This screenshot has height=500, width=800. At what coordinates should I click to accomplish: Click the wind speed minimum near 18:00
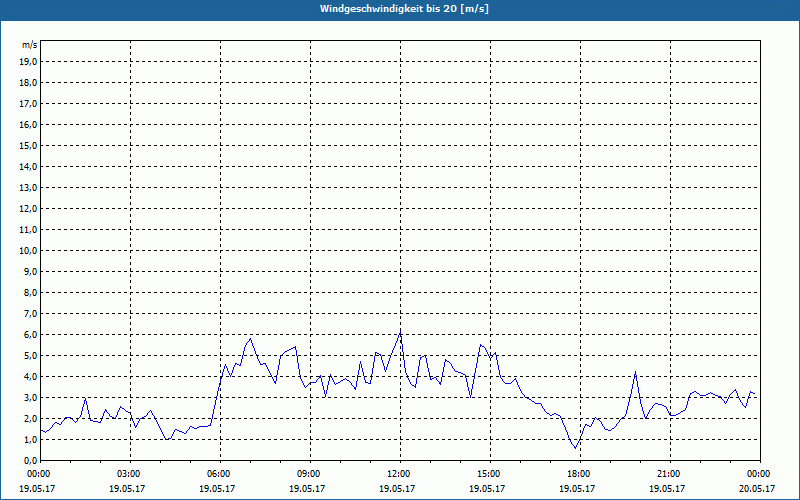pos(576,448)
